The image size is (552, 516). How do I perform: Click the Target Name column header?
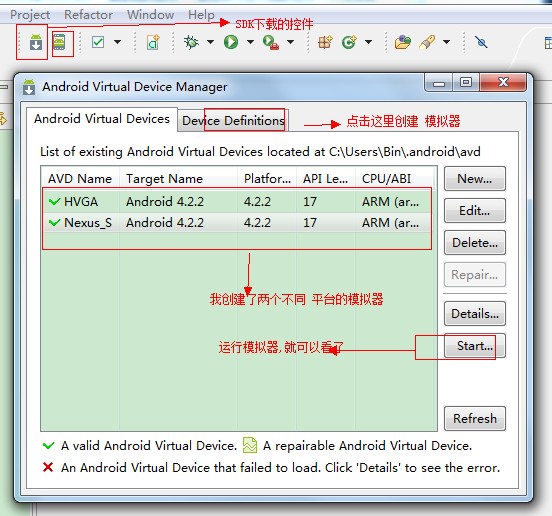178,179
